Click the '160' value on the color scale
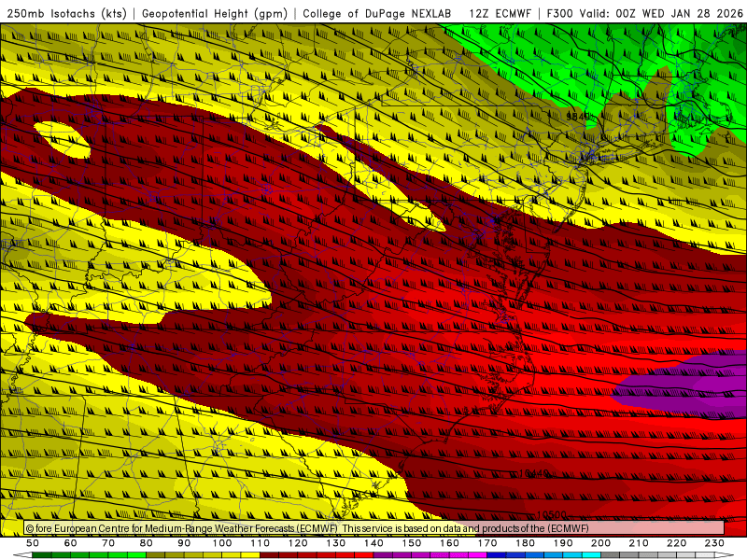 pos(449,543)
